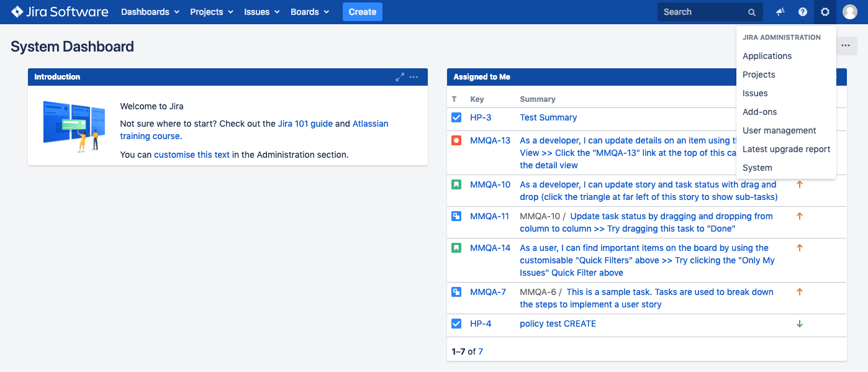
Task: Maximize the Introduction gadget
Action: pyautogui.click(x=400, y=77)
